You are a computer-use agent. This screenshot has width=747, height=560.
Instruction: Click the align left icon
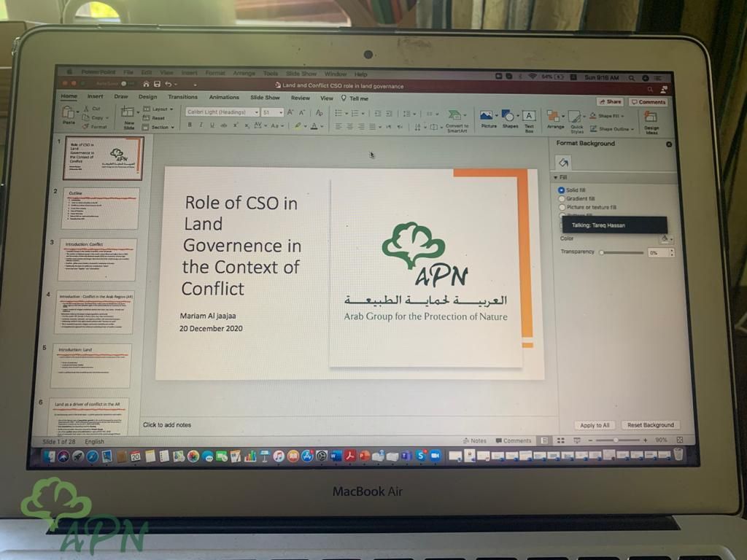click(338, 127)
